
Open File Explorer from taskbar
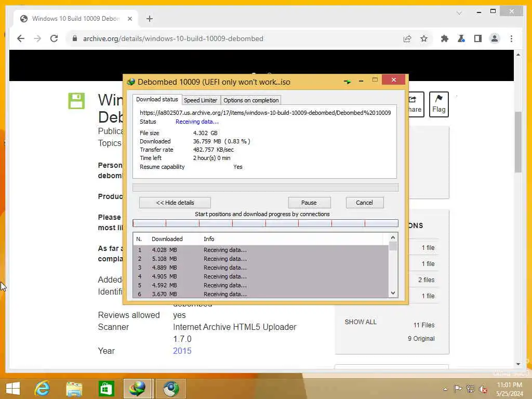pos(74,389)
